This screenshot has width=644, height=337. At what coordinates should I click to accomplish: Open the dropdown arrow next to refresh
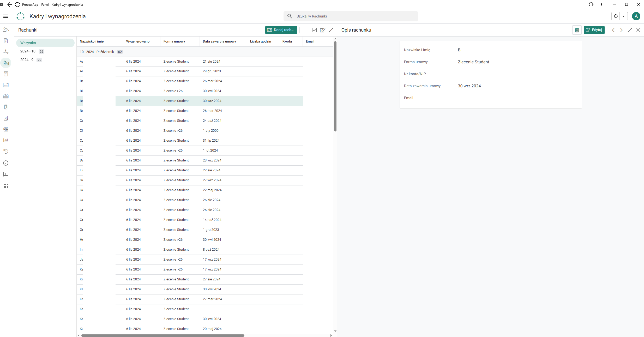click(624, 16)
